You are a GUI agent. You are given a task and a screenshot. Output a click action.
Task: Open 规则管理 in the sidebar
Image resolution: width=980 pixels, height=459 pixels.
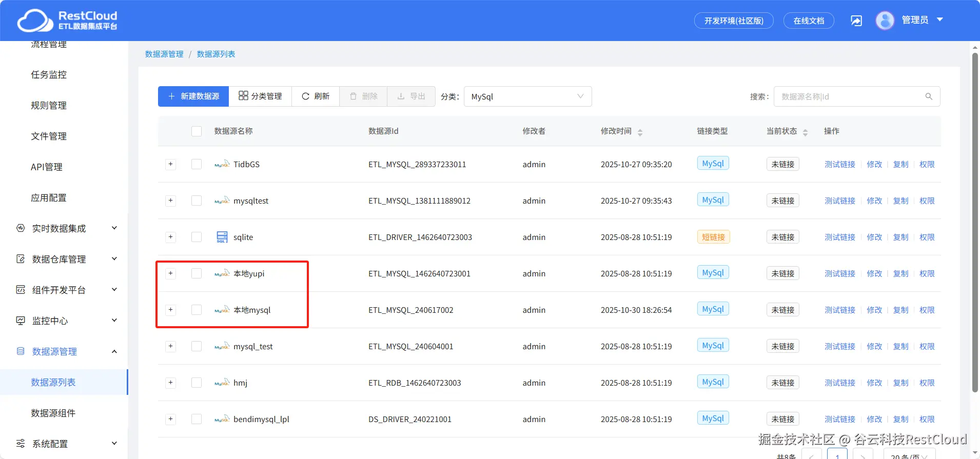(x=49, y=106)
